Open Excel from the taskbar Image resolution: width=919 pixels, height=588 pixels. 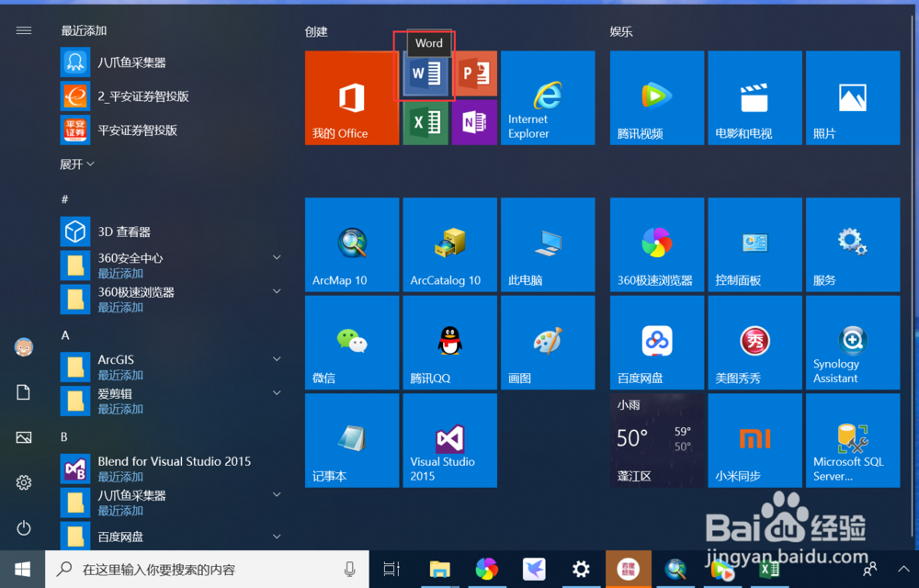769,569
